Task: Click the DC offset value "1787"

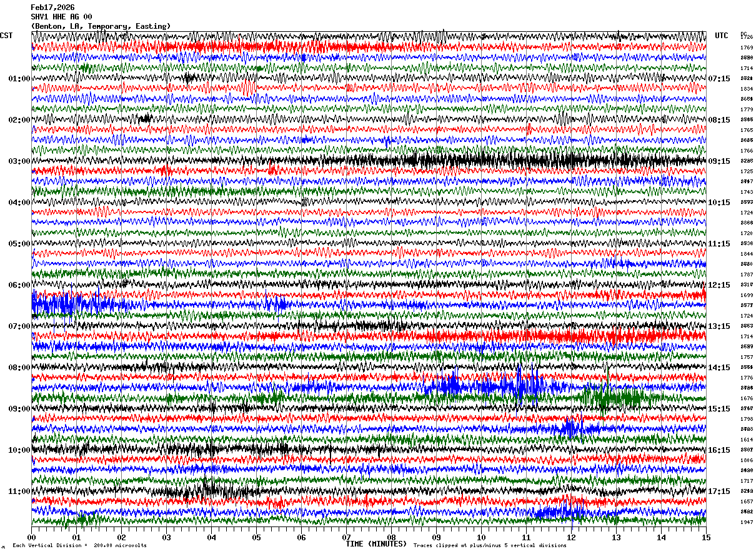Action: [x=747, y=274]
